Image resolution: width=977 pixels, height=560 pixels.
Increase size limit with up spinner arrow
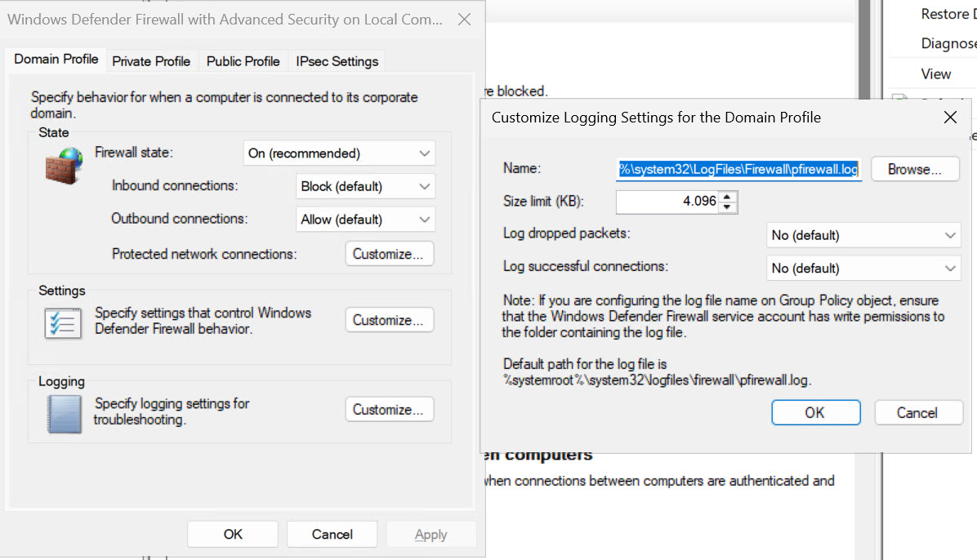click(727, 196)
